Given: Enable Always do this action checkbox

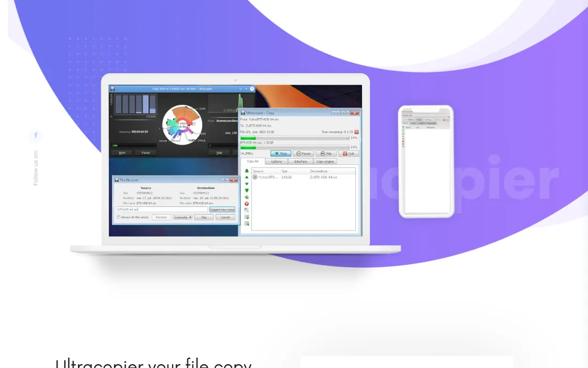Looking at the screenshot, I should point(119,217).
